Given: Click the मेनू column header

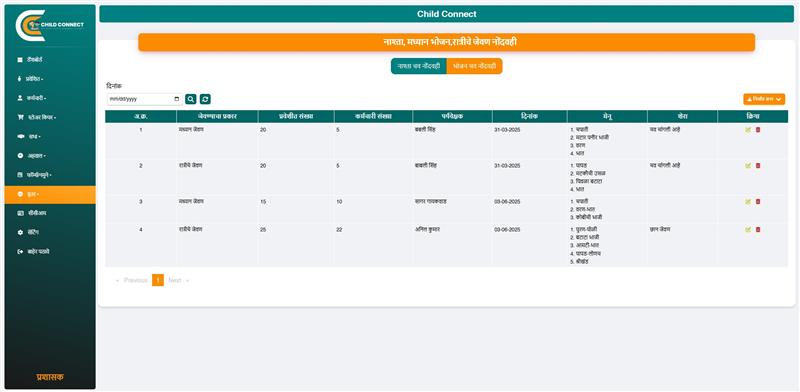Looking at the screenshot, I should [x=607, y=116].
